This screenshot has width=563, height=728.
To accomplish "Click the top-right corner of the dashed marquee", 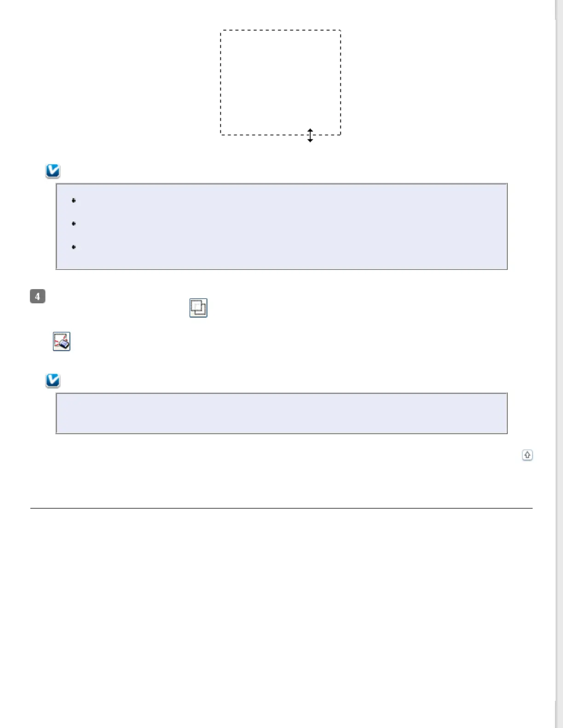I will click(340, 31).
